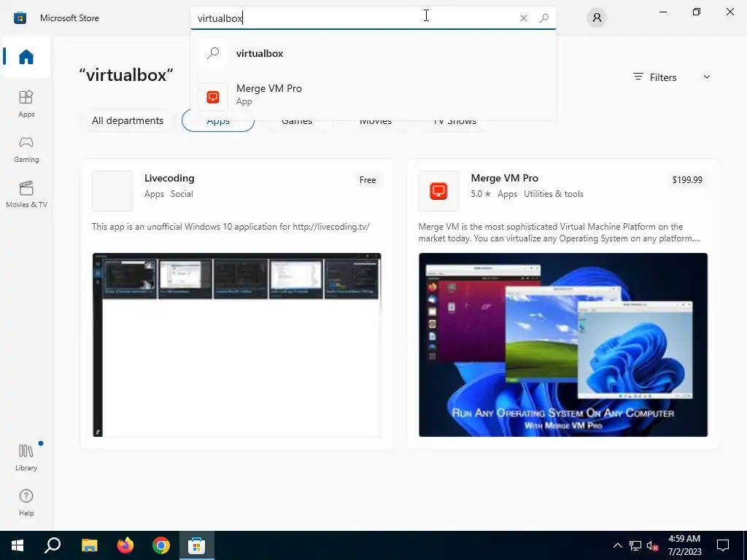Viewport: 747px width, 560px height.
Task: Open Merge VM Pro result title
Action: 505,178
